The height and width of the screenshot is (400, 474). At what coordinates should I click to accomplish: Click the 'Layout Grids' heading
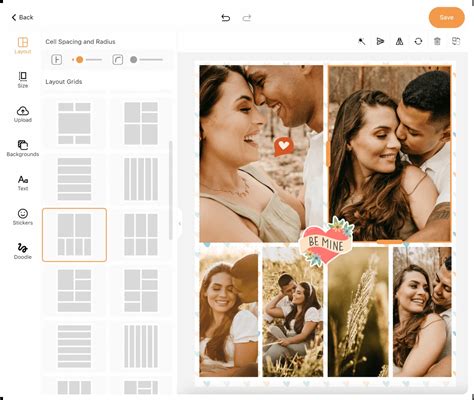coord(64,82)
